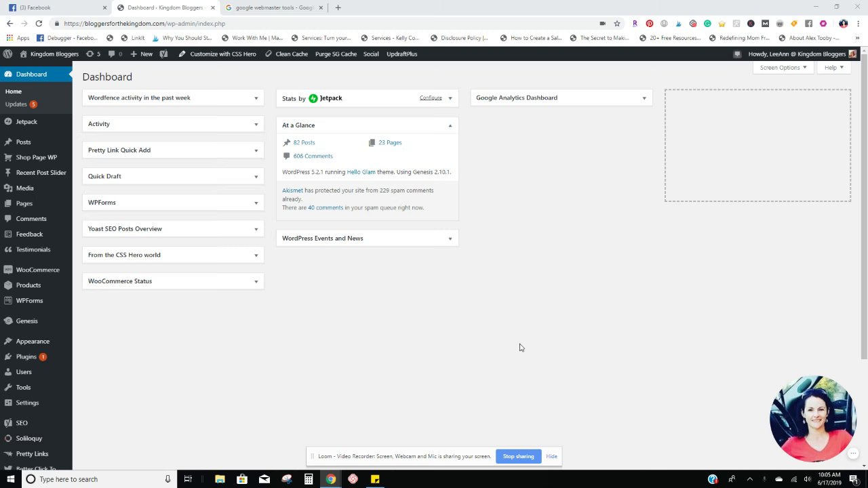
Task: Expand Yoast SEO Posts Overview widget
Action: (x=256, y=229)
